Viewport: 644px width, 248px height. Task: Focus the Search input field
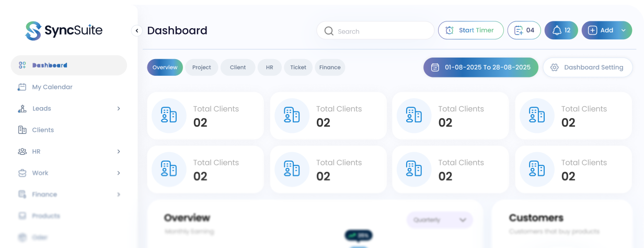[382, 31]
